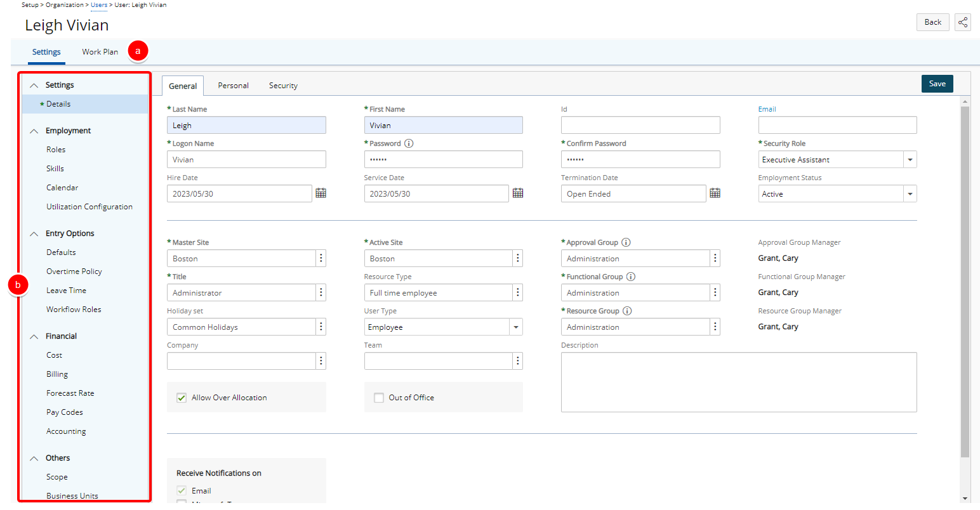The height and width of the screenshot is (510, 980).
Task: Toggle Email notifications checkbox
Action: [182, 490]
